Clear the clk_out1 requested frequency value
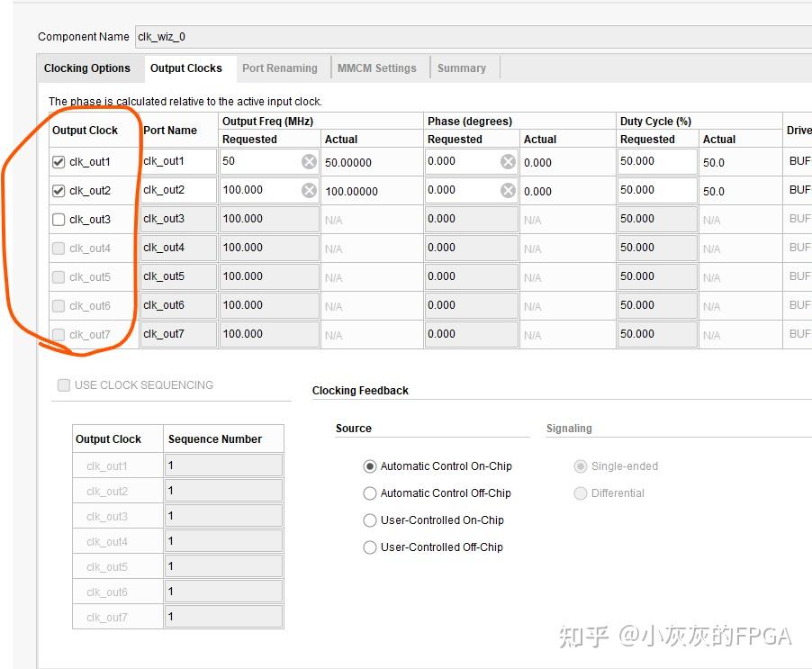Viewport: 812px width, 669px height. [x=309, y=161]
